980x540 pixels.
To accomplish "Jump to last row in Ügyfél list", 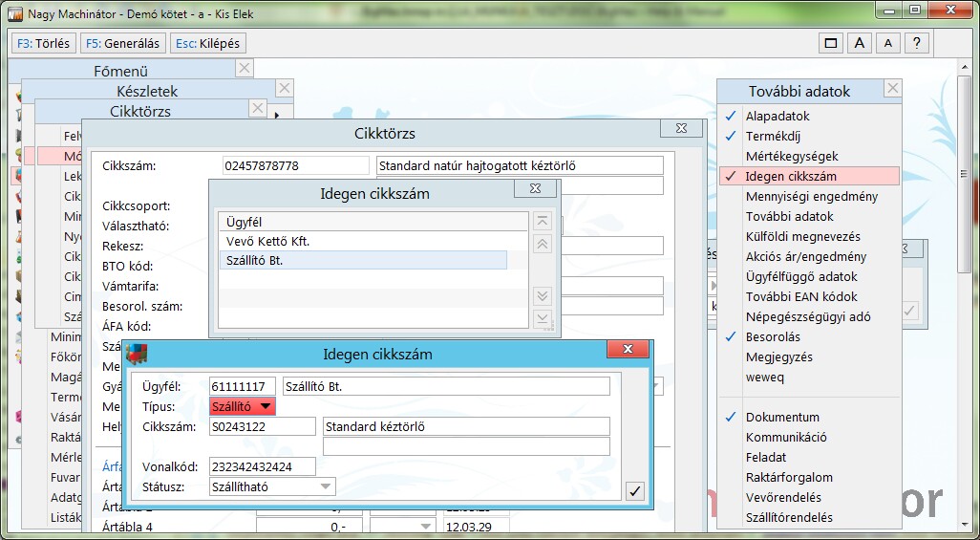I will click(543, 318).
